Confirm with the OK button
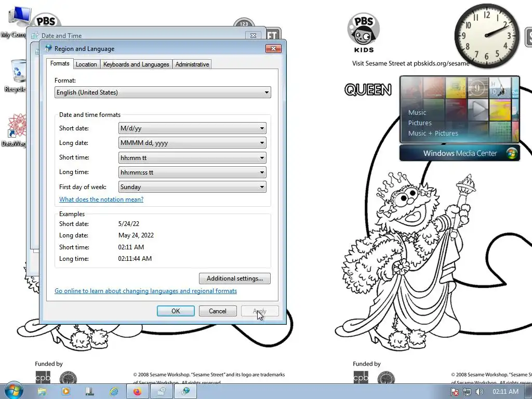Screen dimensions: 532x399 pos(176,311)
